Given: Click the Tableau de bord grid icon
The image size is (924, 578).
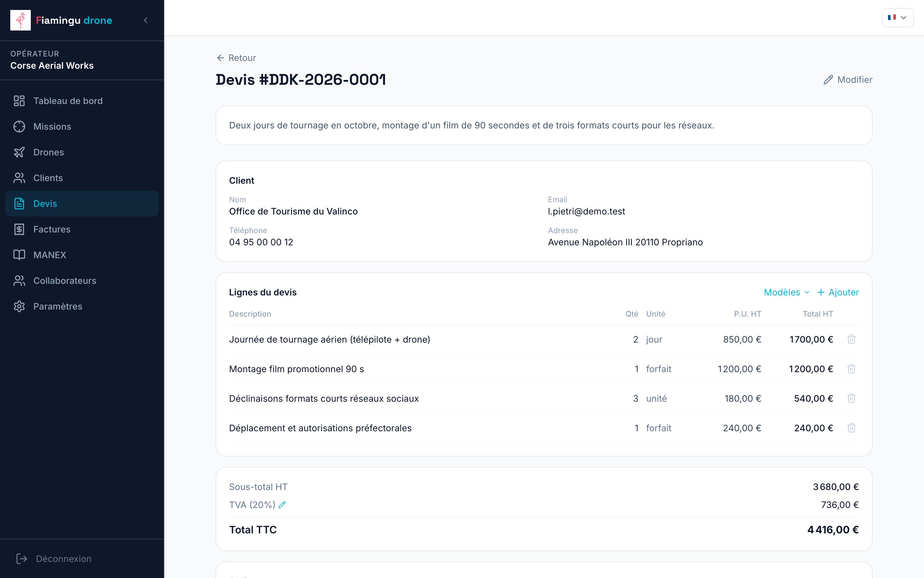Looking at the screenshot, I should point(19,101).
